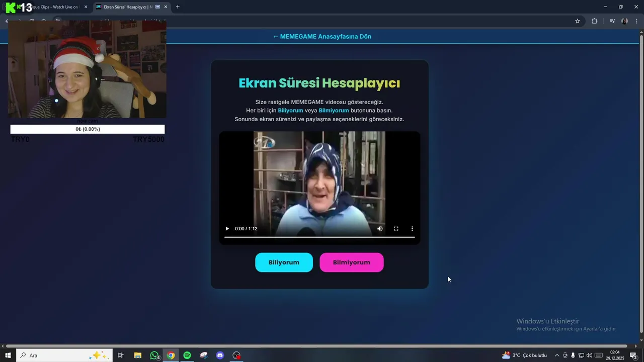Open the media control icon in Chrome toolbar

[x=612, y=21]
